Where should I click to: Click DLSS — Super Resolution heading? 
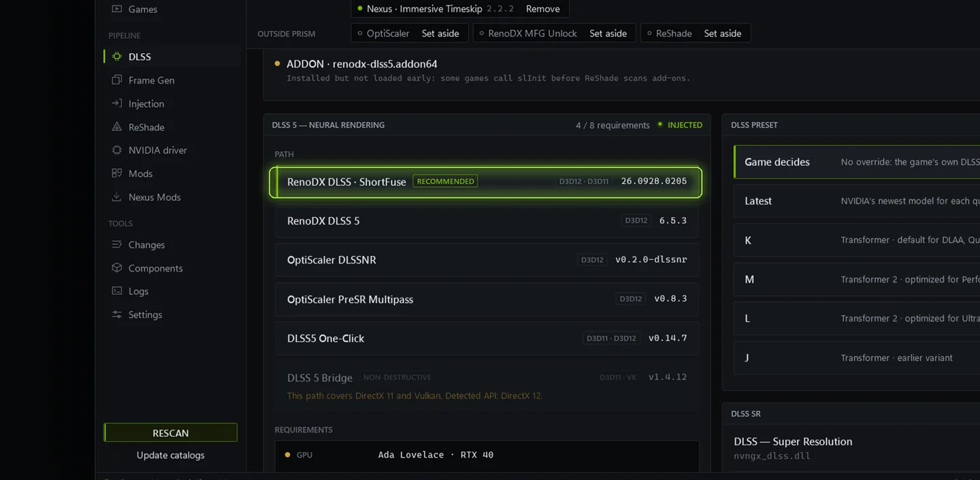click(x=793, y=441)
